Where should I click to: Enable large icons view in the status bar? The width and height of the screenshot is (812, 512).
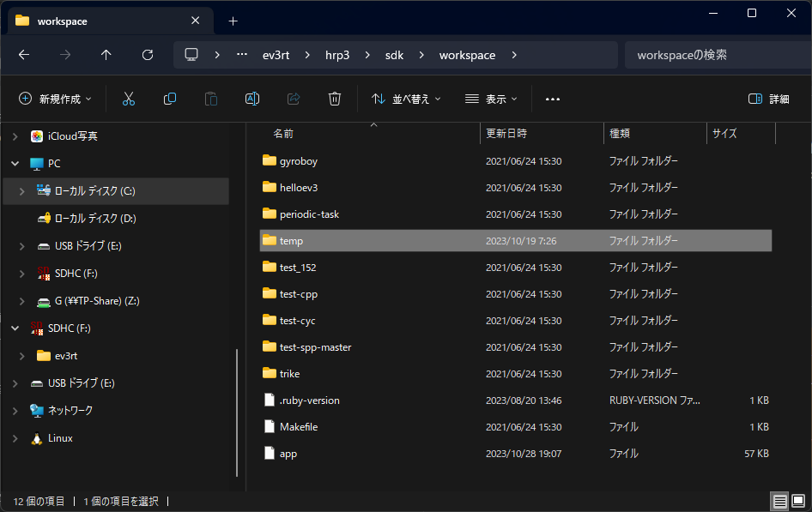[x=800, y=500]
